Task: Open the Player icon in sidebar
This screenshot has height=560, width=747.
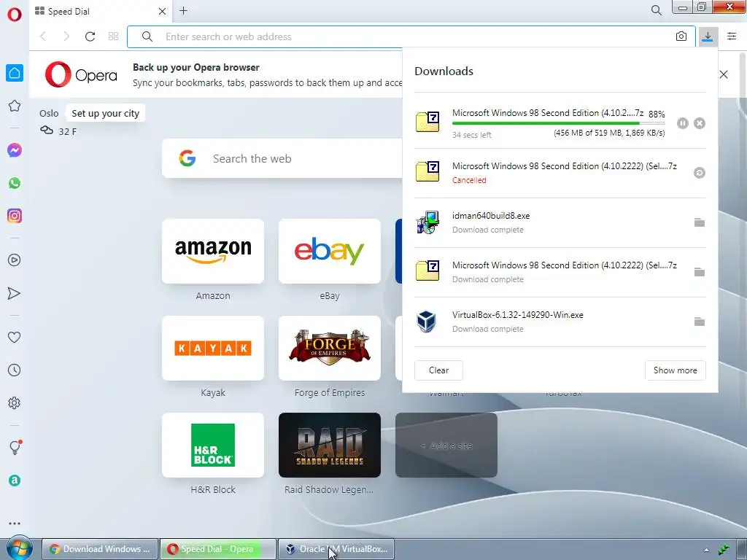Action: point(15,260)
